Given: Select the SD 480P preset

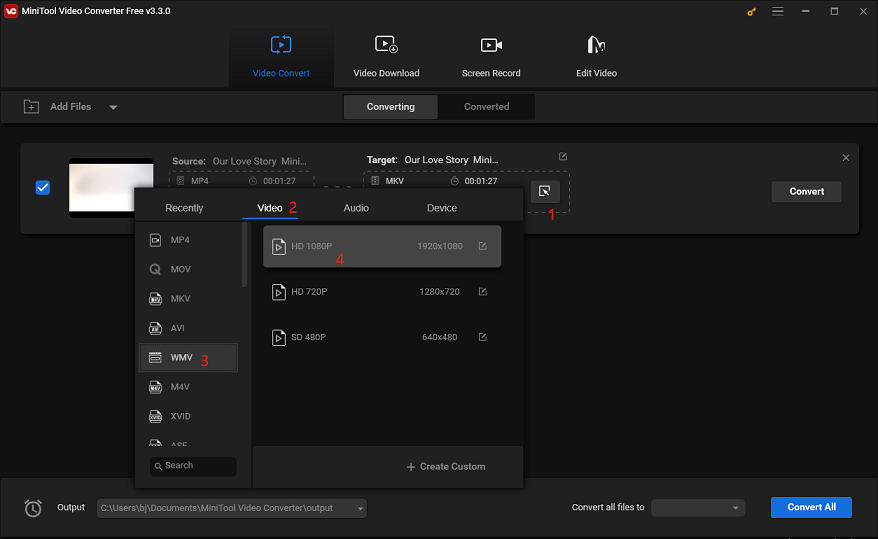Looking at the screenshot, I should [382, 337].
